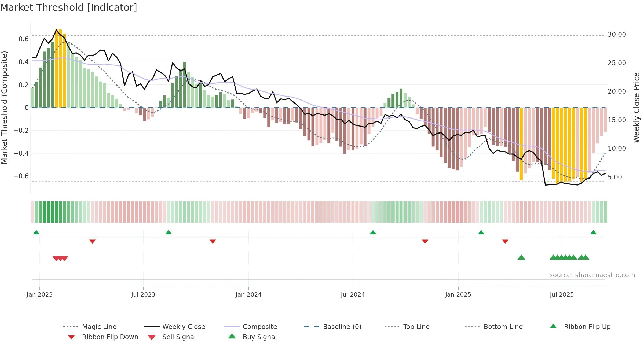Image resolution: width=644 pixels, height=362 pixels.
Task: Click the ribbon flip up triangle in February 2025
Action: pos(481,232)
